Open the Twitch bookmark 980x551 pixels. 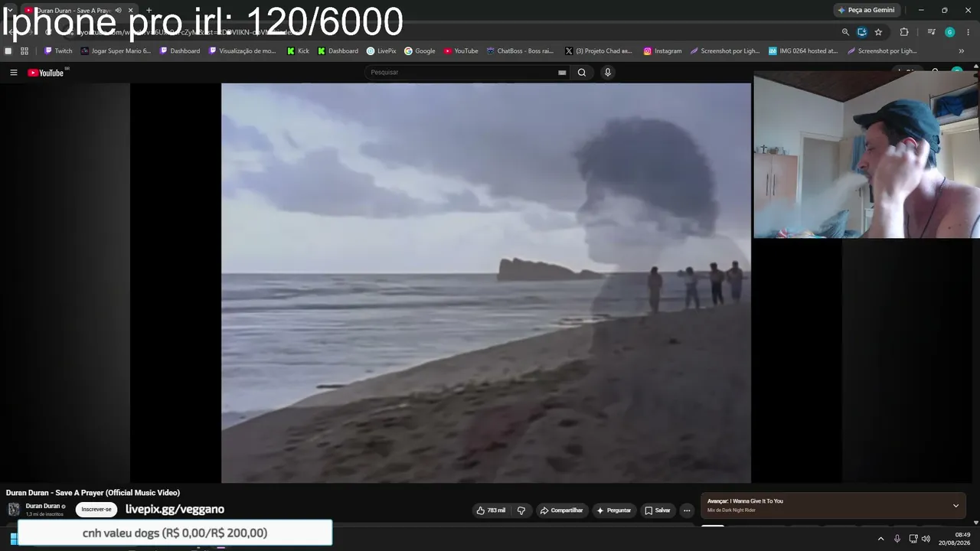pyautogui.click(x=58, y=51)
